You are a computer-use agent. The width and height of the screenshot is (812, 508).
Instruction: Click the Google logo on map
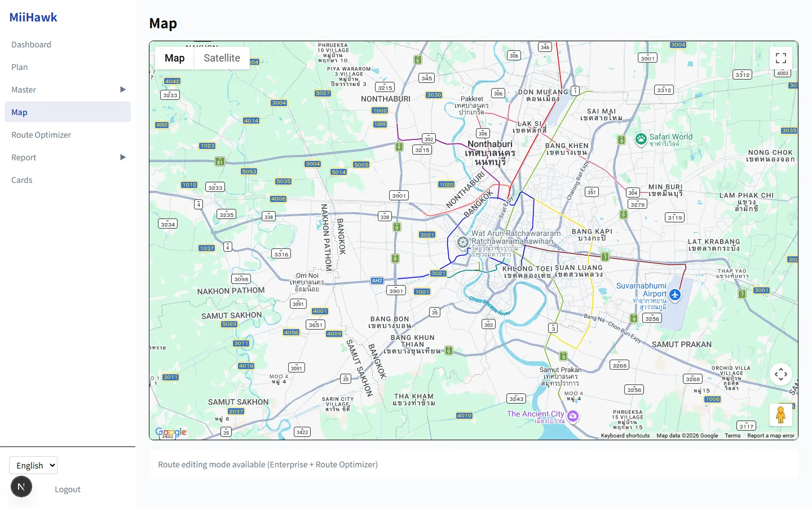[x=171, y=432]
